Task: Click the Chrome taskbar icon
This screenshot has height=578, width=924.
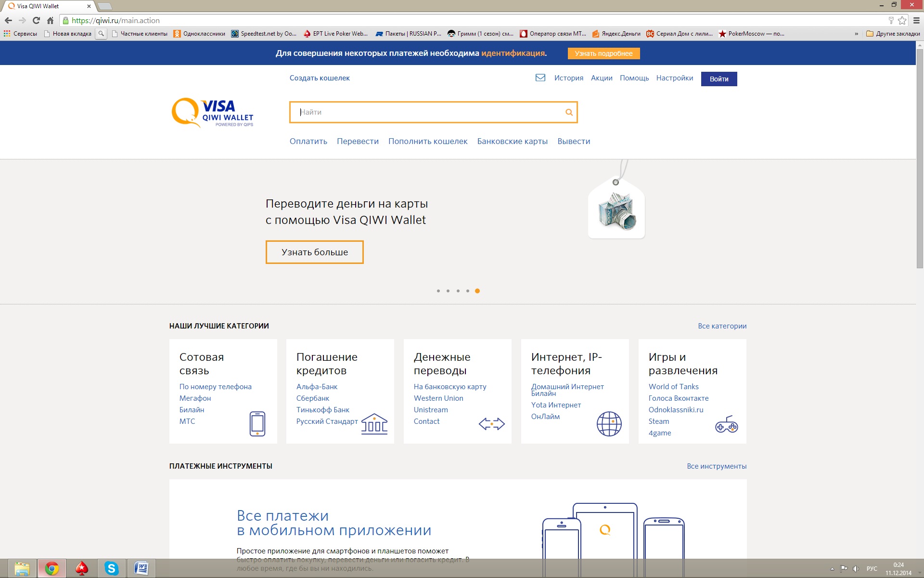Action: click(x=52, y=568)
